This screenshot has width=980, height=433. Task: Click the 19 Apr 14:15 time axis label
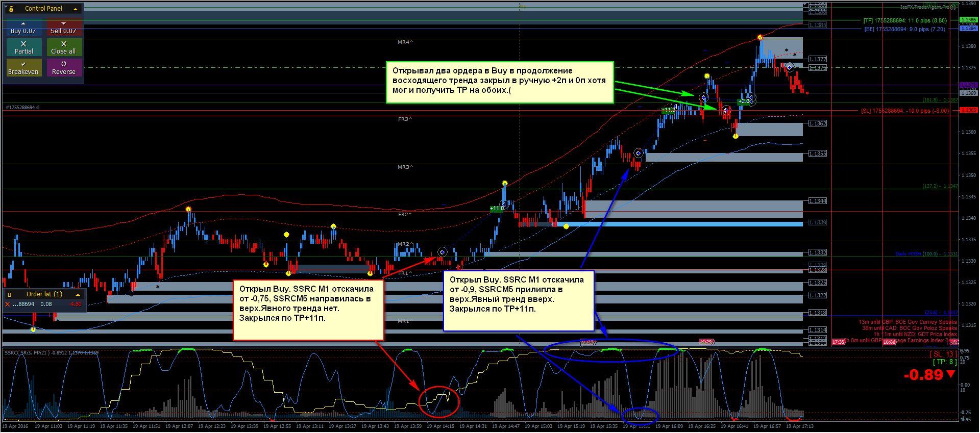click(x=440, y=426)
